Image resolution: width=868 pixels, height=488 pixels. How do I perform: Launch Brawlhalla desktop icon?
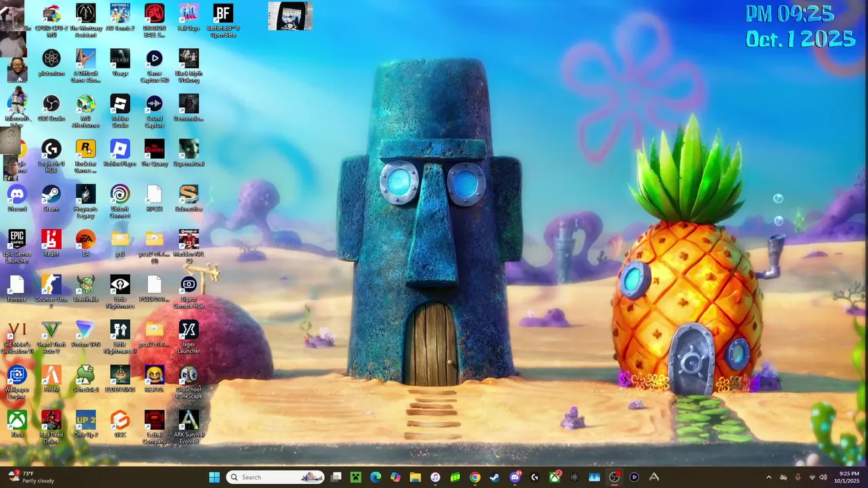[x=85, y=289]
